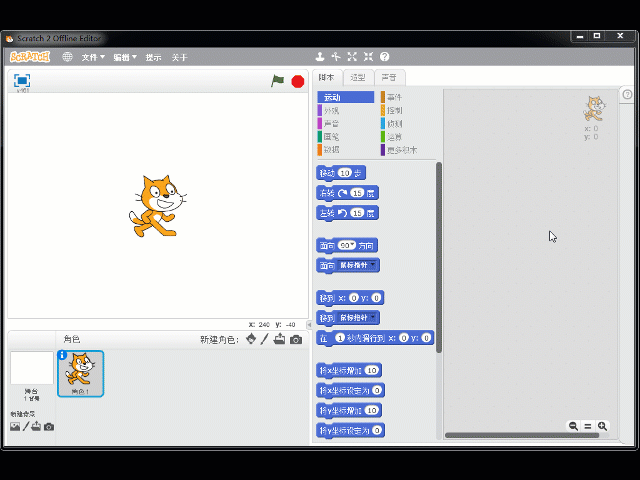Zoom out the scripts area
This screenshot has width=640, height=480.
tap(573, 426)
